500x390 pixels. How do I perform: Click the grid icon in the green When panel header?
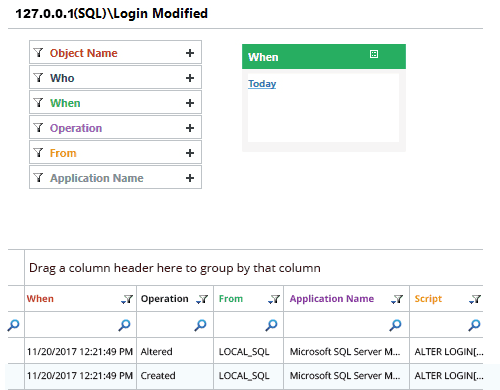point(374,54)
